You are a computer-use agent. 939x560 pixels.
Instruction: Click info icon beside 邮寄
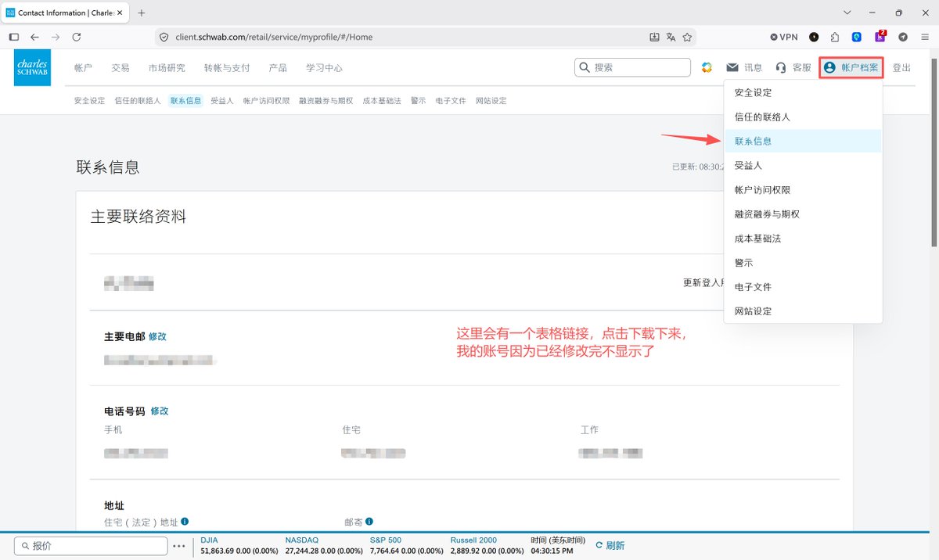(369, 522)
